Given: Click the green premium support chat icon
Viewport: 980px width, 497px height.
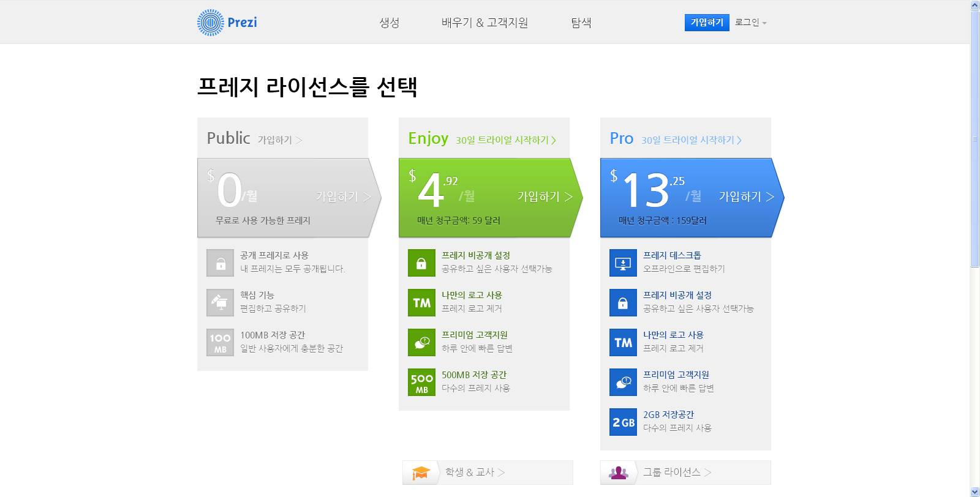Looking at the screenshot, I should pyautogui.click(x=421, y=343).
